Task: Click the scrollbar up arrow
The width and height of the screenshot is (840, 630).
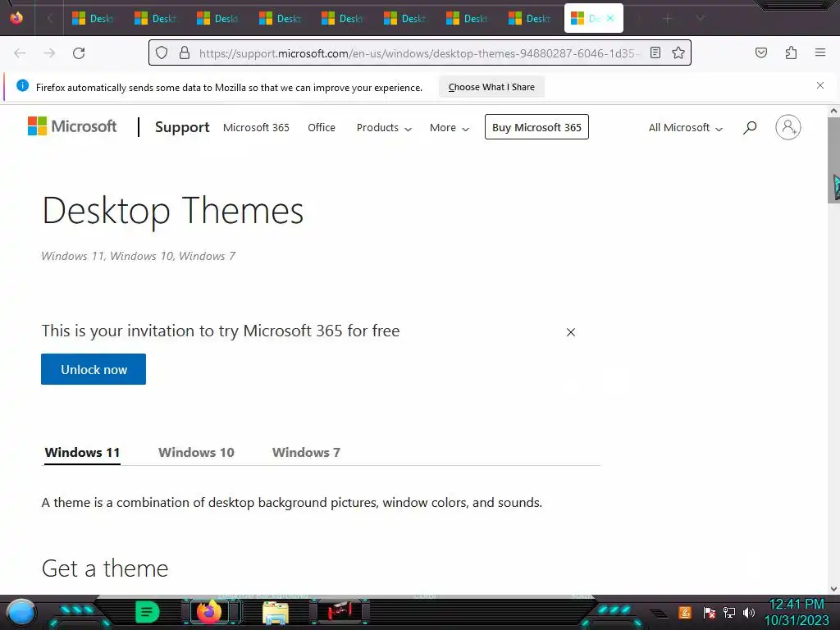Action: (x=833, y=111)
